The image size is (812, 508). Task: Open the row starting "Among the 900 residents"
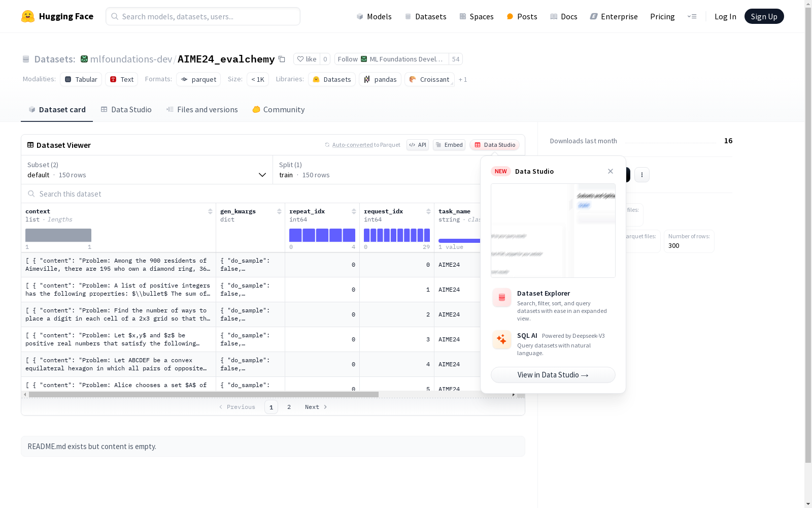[x=251, y=265]
